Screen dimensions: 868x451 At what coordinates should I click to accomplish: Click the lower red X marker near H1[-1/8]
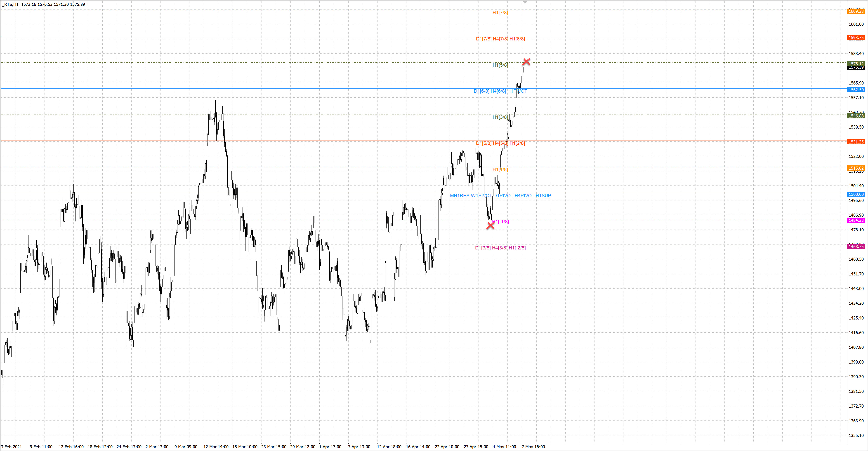click(491, 226)
